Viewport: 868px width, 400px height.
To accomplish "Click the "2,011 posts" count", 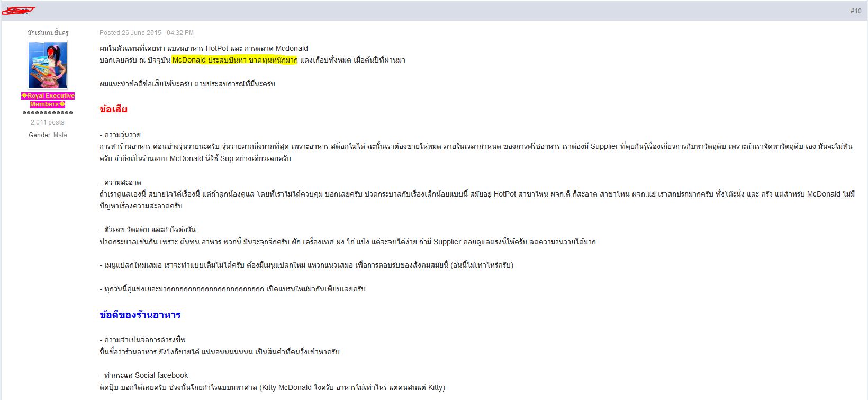I will click(x=48, y=122).
